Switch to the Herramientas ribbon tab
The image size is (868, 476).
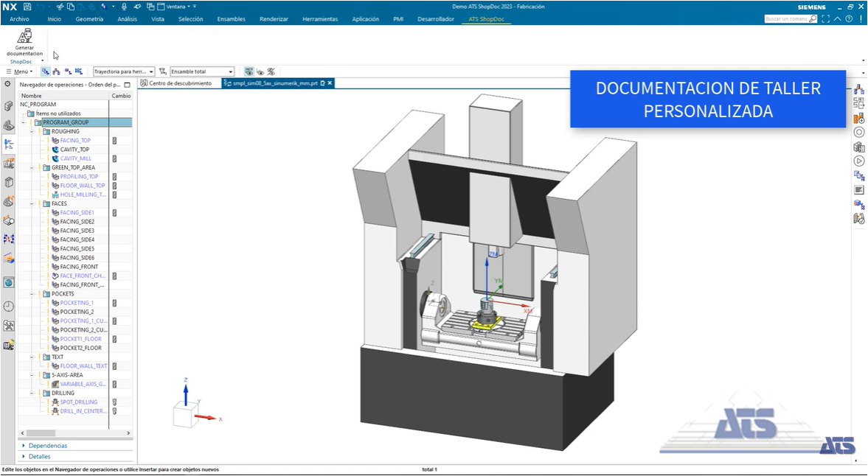pyautogui.click(x=320, y=19)
